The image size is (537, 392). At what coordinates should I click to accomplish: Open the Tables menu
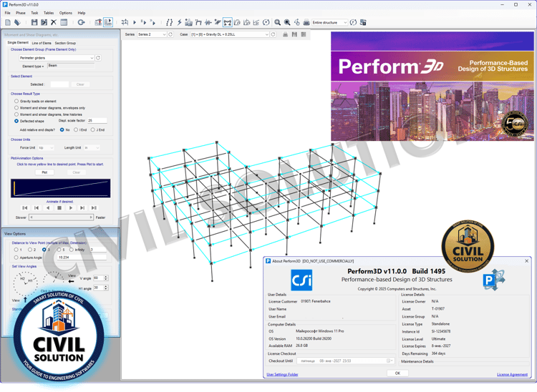click(49, 13)
